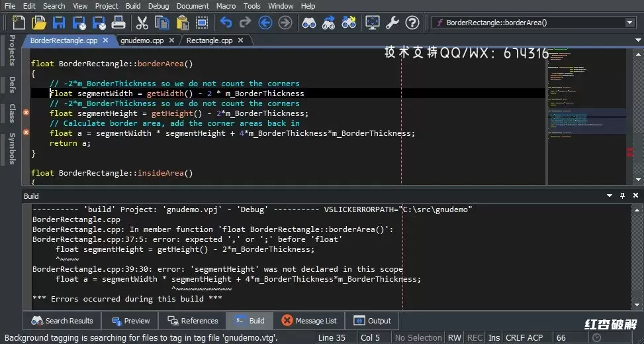Redo using the gray forward-curved arrow
The image size is (644, 344).
[245, 23]
